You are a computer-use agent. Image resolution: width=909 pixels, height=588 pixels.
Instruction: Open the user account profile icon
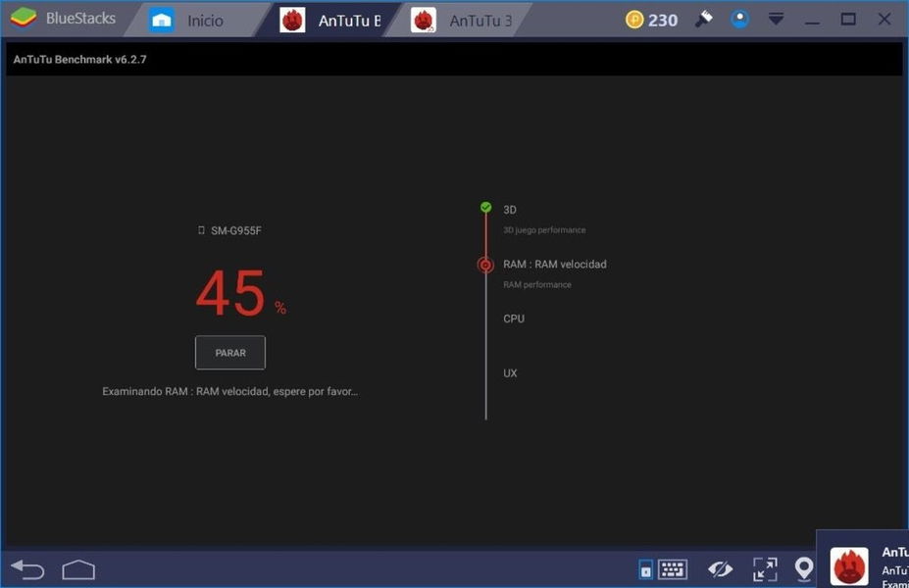pyautogui.click(x=739, y=20)
